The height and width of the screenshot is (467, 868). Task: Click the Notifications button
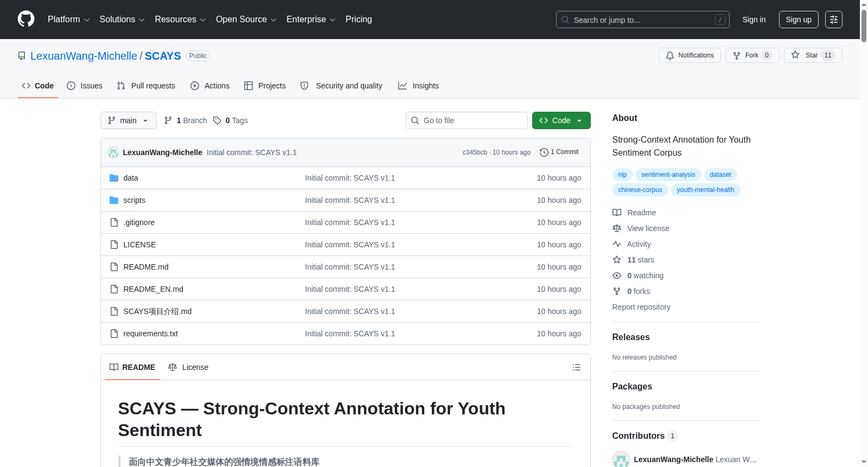pos(690,55)
